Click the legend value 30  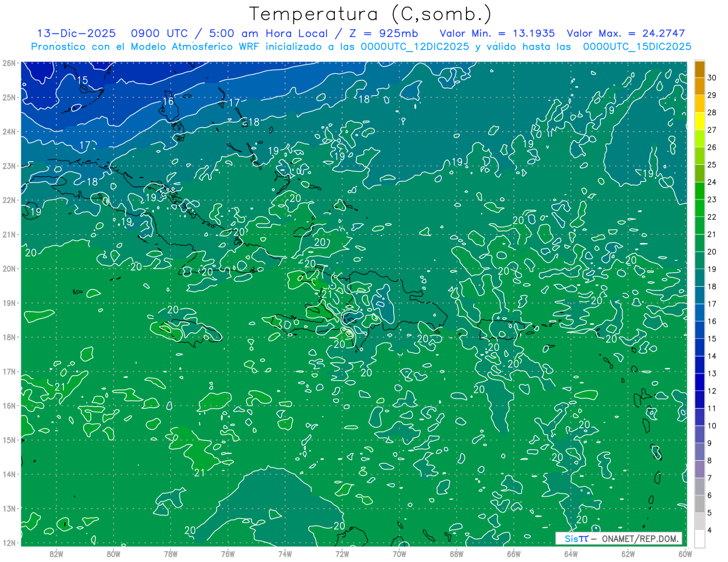[x=712, y=78]
